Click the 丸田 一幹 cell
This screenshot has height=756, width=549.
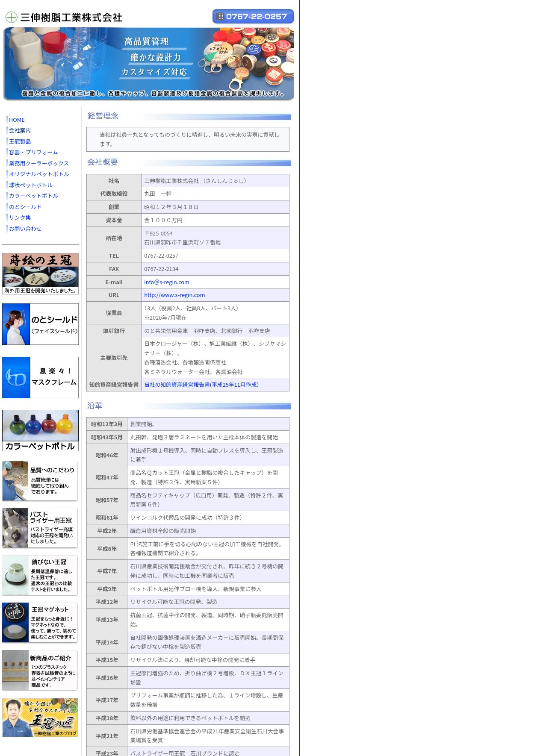[x=215, y=194]
